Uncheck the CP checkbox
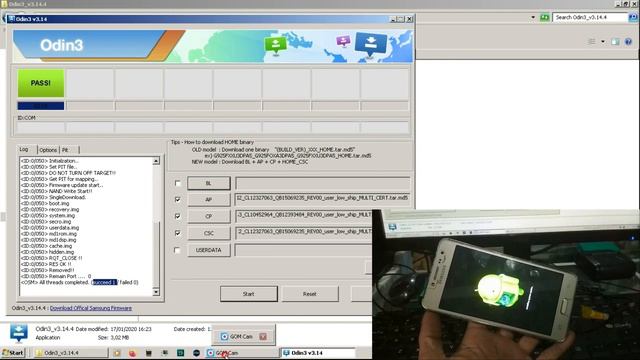Viewport: 640px width, 360px height. coord(177,216)
